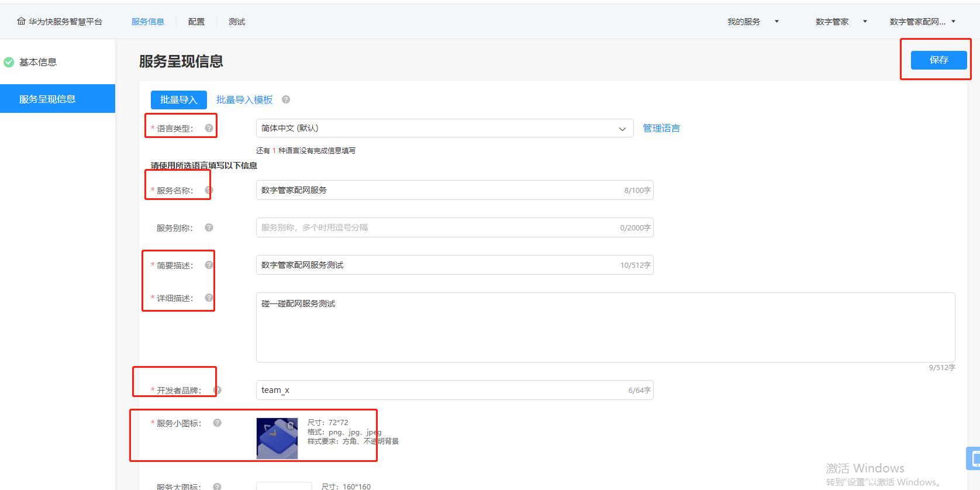Image resolution: width=980 pixels, height=490 pixels.
Task: Click the 尺寸：160*160 text
Action: coord(346,486)
